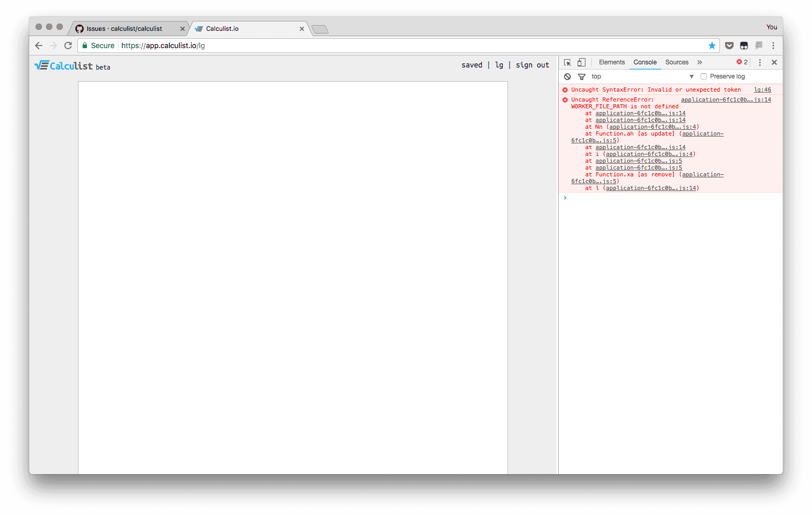This screenshot has width=812, height=516.
Task: Click the Calculist logo
Action: 64,65
